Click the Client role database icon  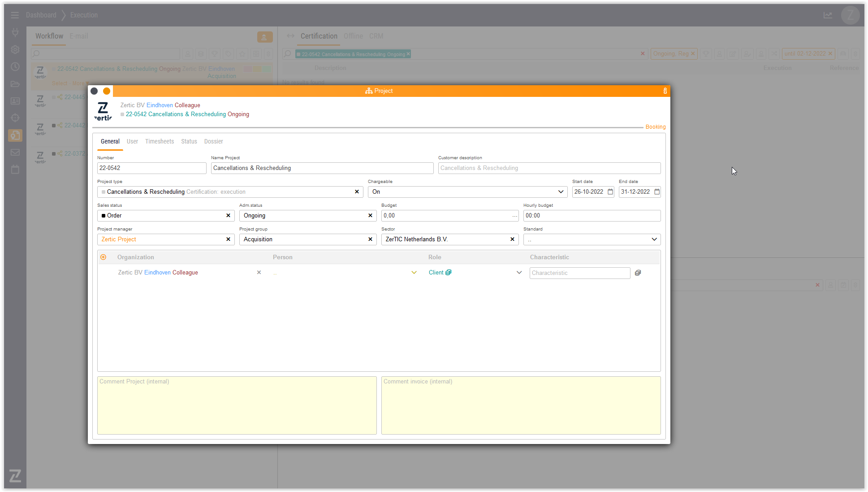(449, 273)
